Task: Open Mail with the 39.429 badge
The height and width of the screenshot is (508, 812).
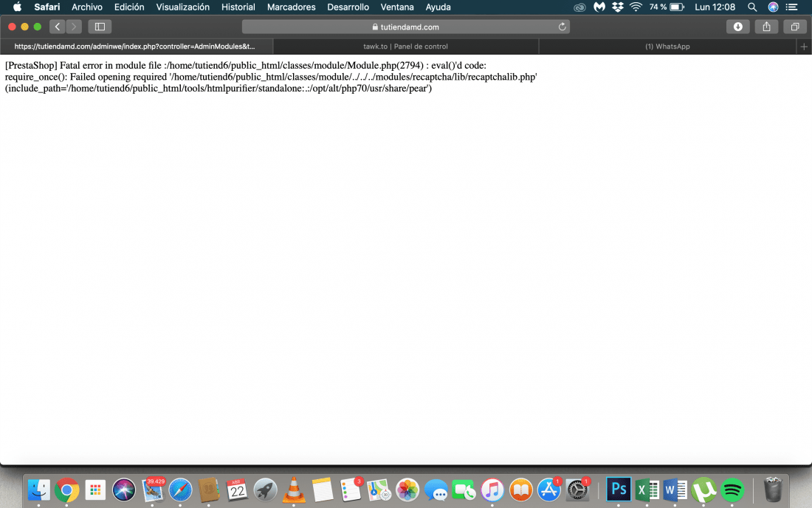Action: pyautogui.click(x=152, y=490)
